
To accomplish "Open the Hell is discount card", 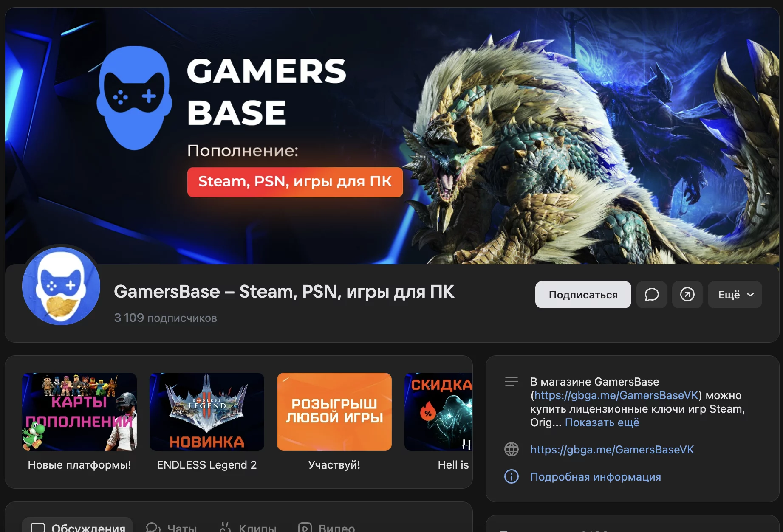I will (438, 422).
